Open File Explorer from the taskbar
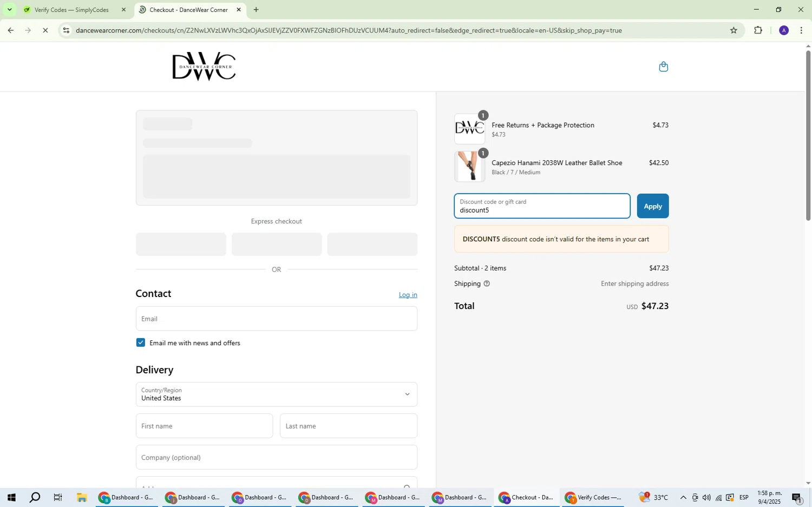This screenshot has width=812, height=507. [82, 497]
